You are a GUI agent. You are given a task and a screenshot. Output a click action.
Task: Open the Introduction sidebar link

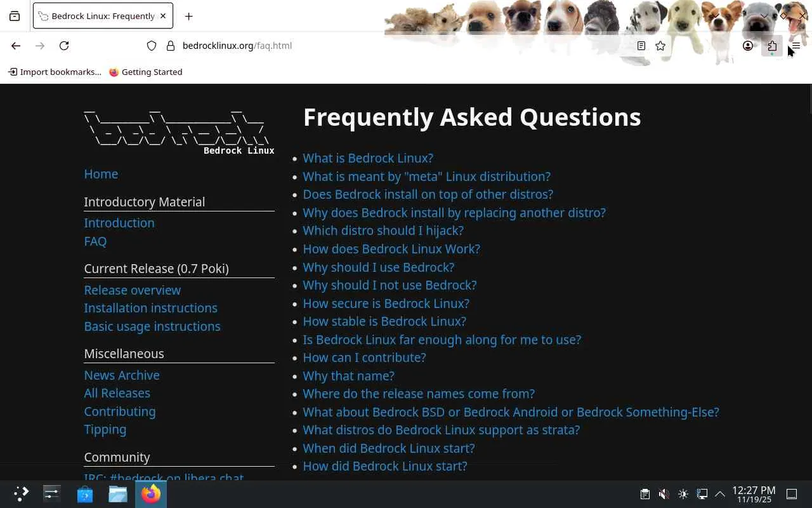click(x=119, y=223)
